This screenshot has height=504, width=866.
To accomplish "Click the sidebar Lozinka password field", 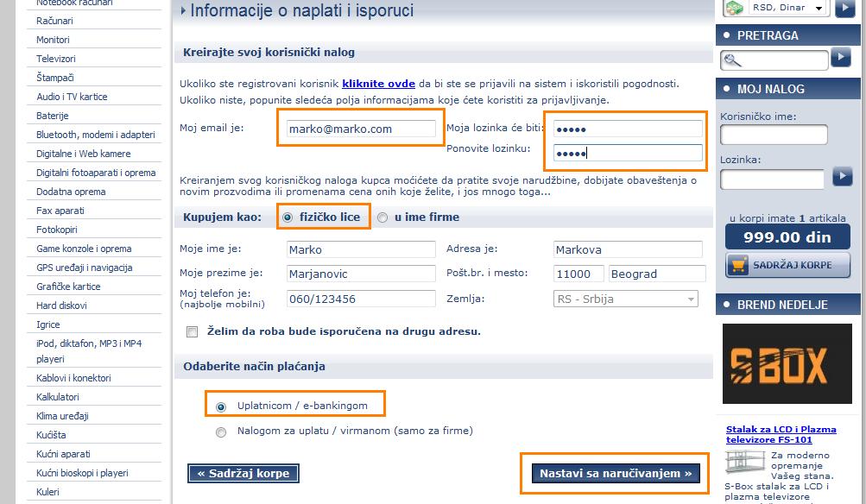I will tap(772, 180).
